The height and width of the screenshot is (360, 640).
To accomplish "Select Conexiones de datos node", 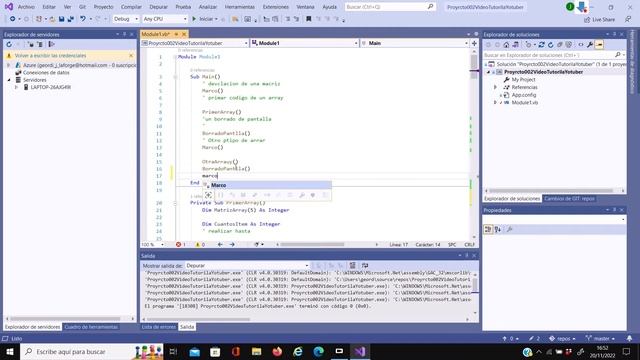I will click(46, 72).
